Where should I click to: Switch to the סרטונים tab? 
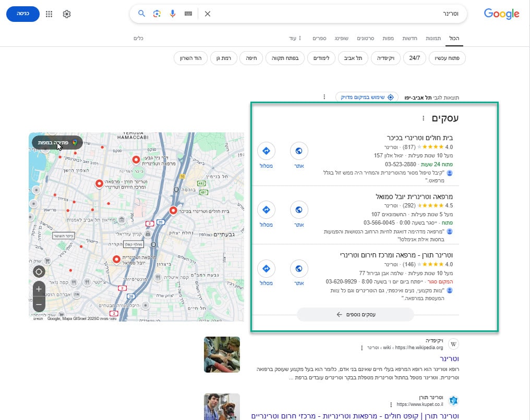[365, 38]
